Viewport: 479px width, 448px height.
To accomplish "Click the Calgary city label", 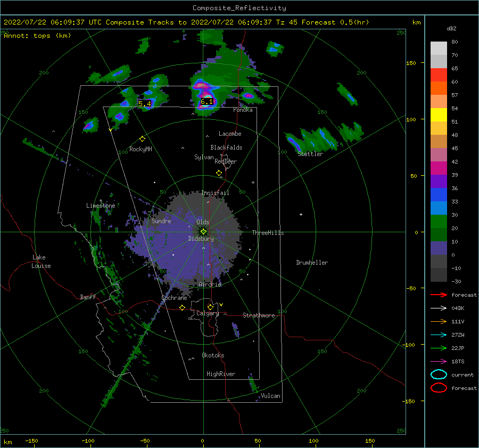I will [x=208, y=313].
